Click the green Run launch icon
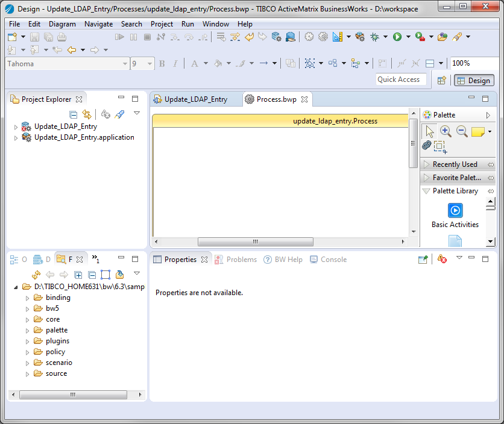Image resolution: width=504 pixels, height=424 pixels. (397, 37)
